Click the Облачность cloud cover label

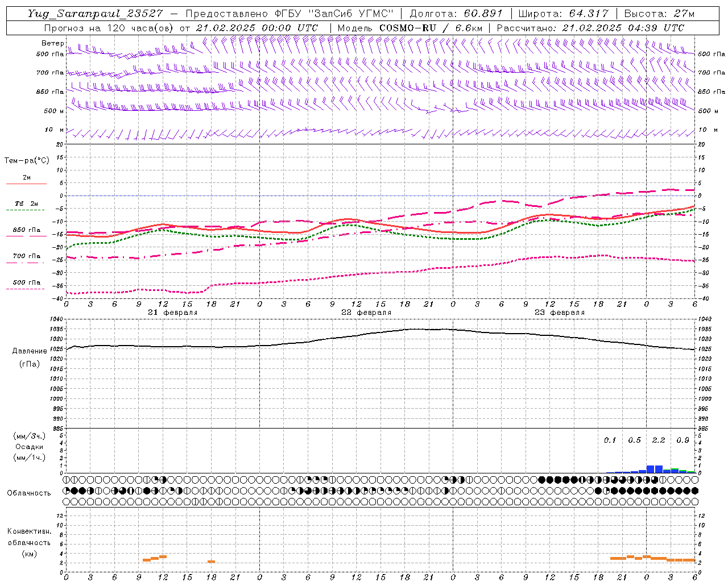pos(29,493)
